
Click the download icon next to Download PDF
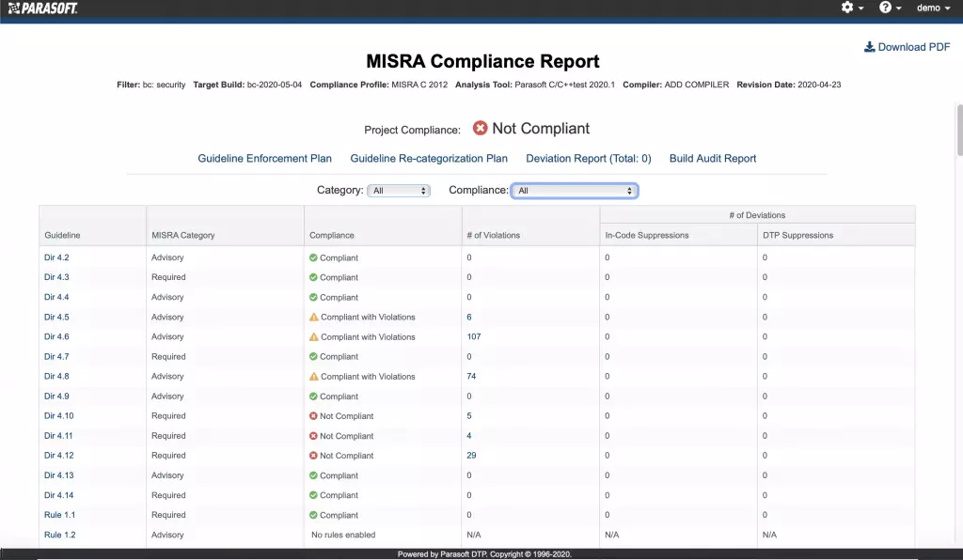coord(871,46)
